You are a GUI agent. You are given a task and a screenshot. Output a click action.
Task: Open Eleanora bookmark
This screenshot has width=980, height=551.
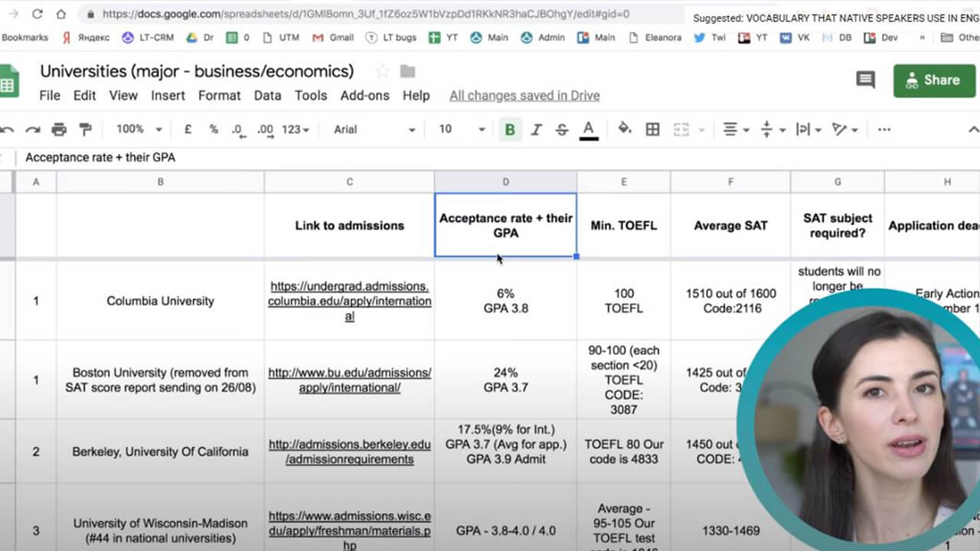click(654, 37)
